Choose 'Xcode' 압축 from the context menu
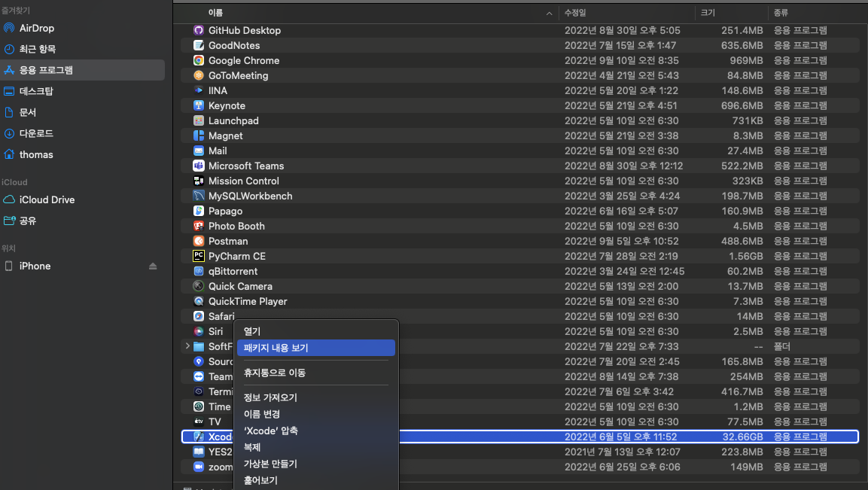 [x=315, y=431]
